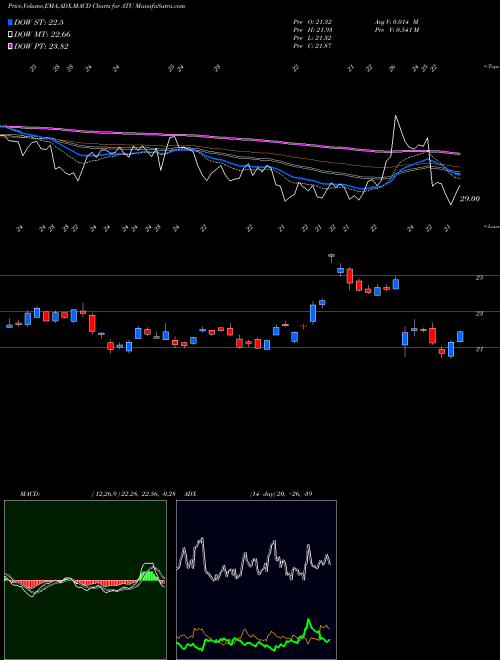Click the '<Lows' marker row label
The height and width of the screenshot is (660, 500).
491,226
